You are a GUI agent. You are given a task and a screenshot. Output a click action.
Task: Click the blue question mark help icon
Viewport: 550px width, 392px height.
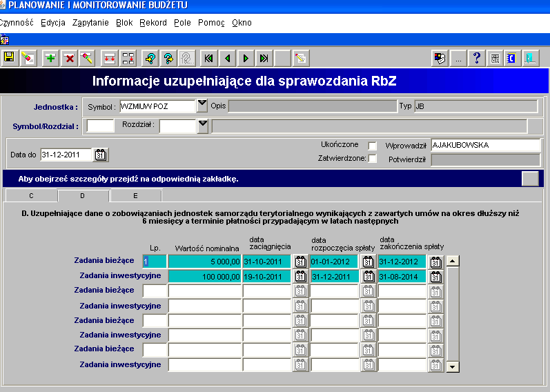(x=477, y=58)
